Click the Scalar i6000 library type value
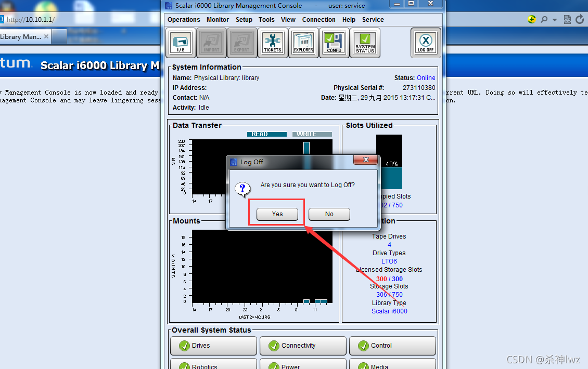588x369 pixels. coord(389,311)
